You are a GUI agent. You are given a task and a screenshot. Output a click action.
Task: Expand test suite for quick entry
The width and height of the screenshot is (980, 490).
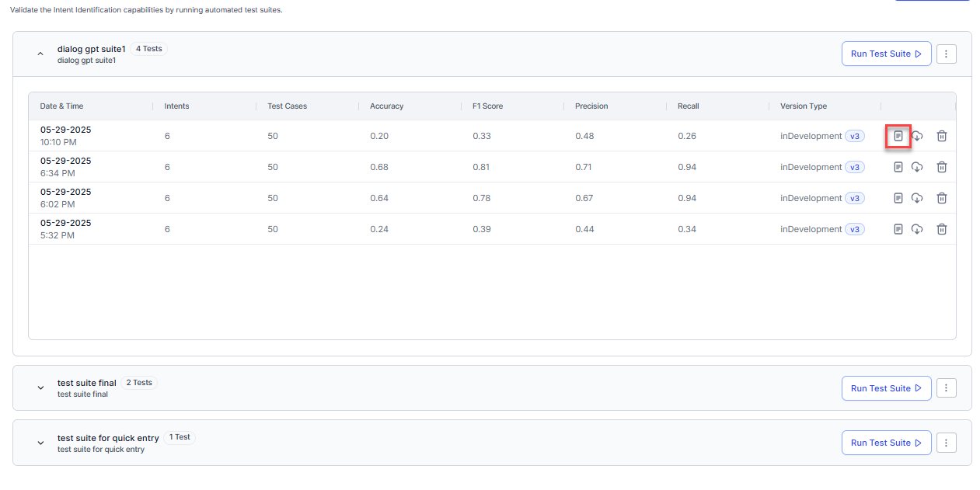click(x=40, y=443)
